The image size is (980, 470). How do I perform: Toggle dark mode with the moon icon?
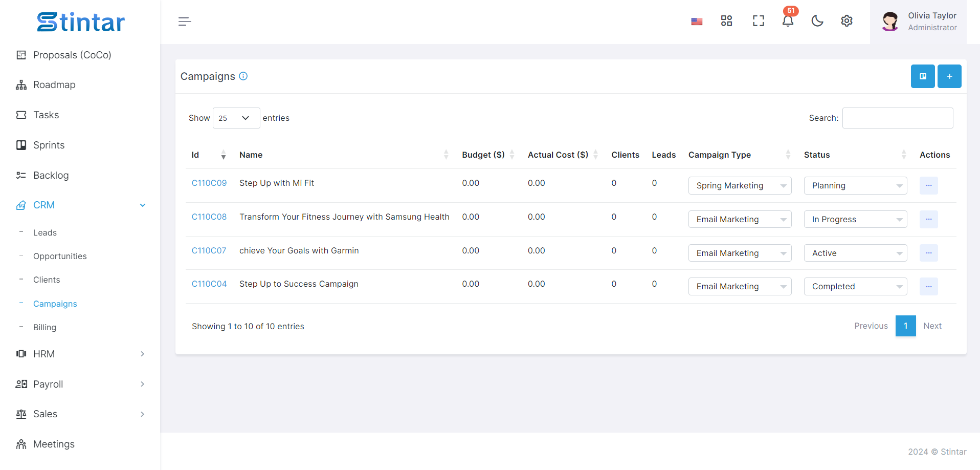click(x=817, y=21)
